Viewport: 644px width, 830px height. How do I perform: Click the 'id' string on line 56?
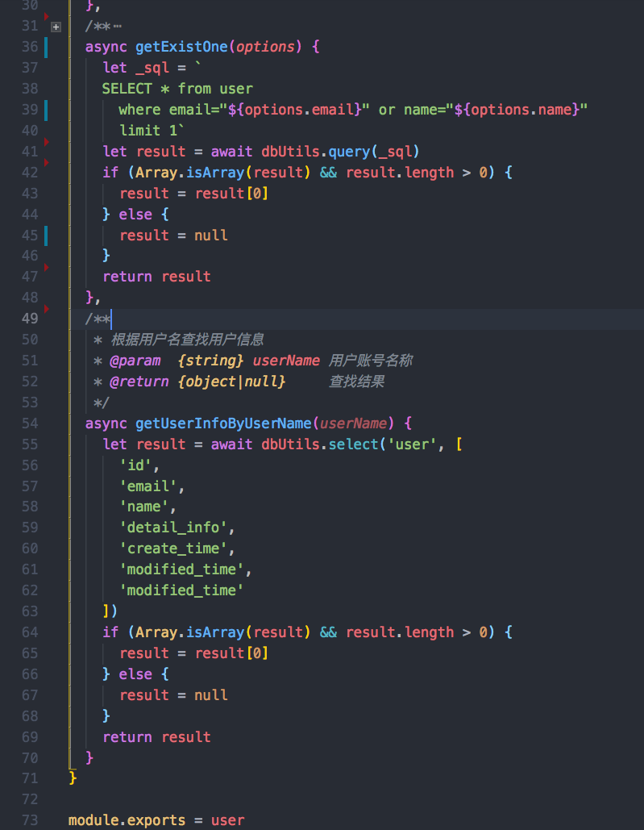tap(135, 465)
